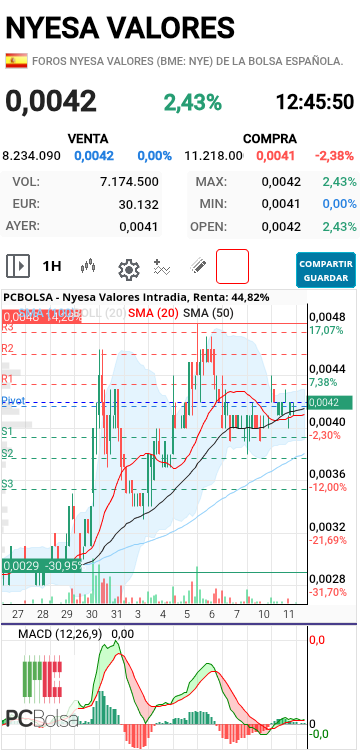
Task: Click the large green 2,43% change
Action: [193, 102]
